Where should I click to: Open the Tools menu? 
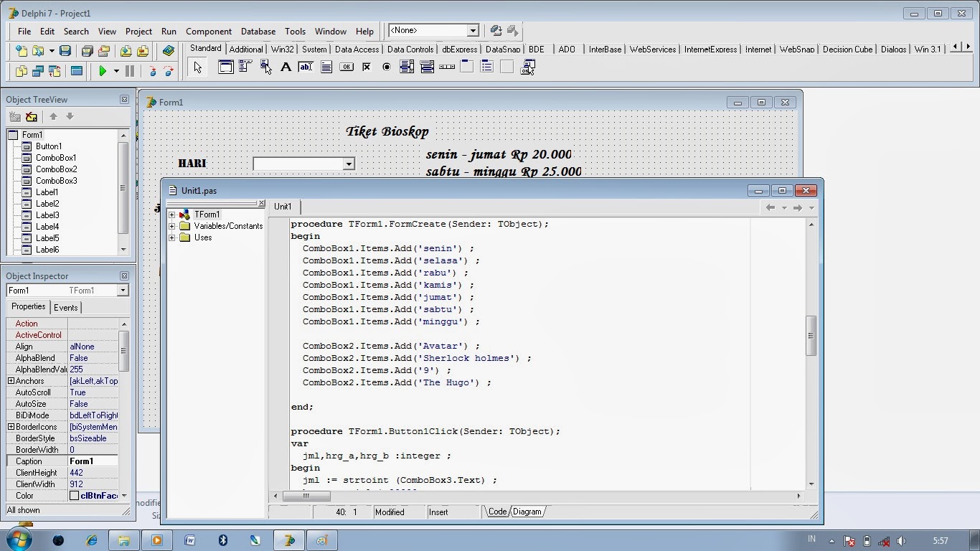[295, 32]
